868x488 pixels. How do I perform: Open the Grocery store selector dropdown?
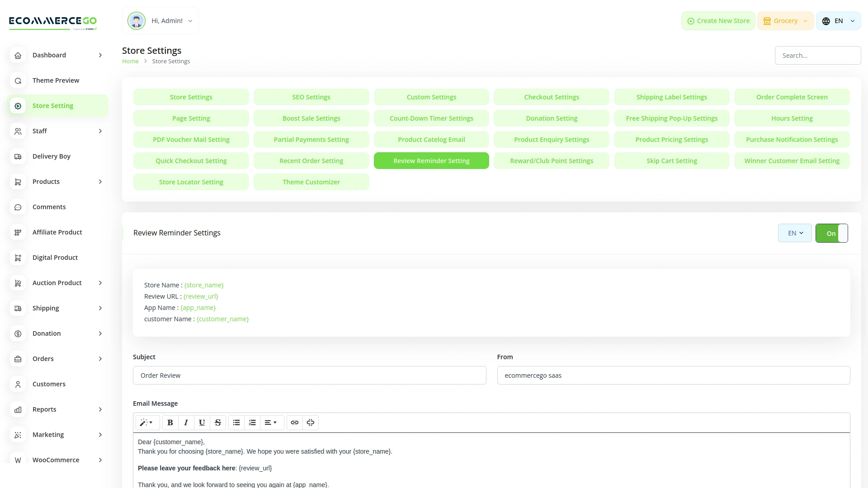coord(786,21)
